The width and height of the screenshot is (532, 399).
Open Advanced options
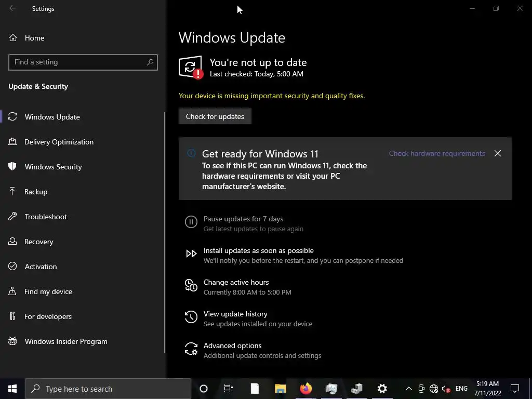[232, 345]
